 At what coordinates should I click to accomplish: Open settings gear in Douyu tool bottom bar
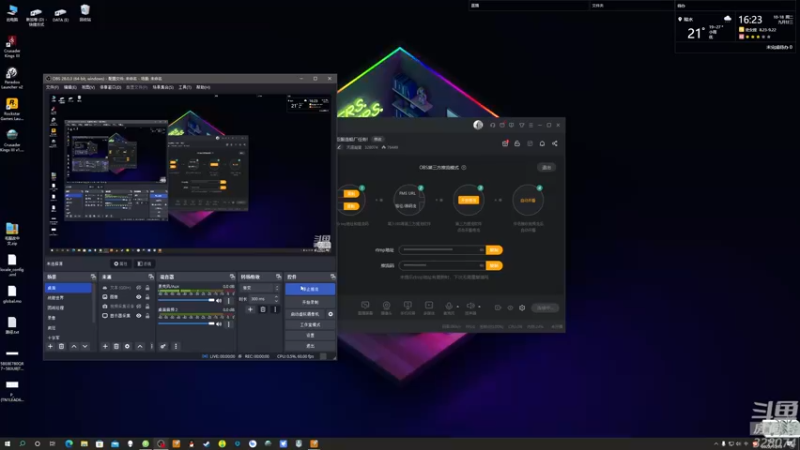522,308
